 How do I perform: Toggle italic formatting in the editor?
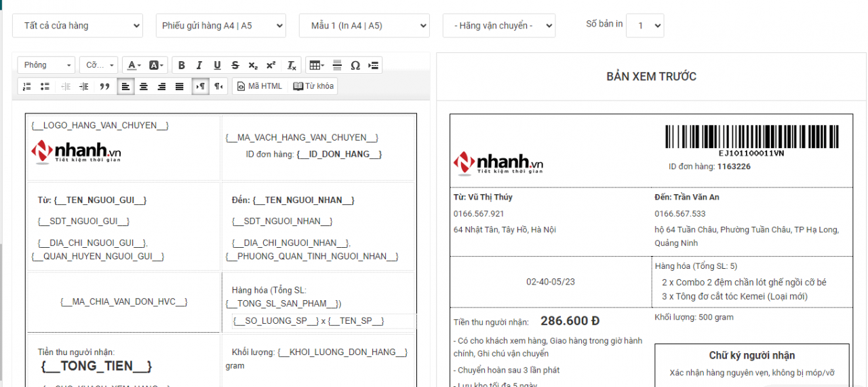click(199, 65)
